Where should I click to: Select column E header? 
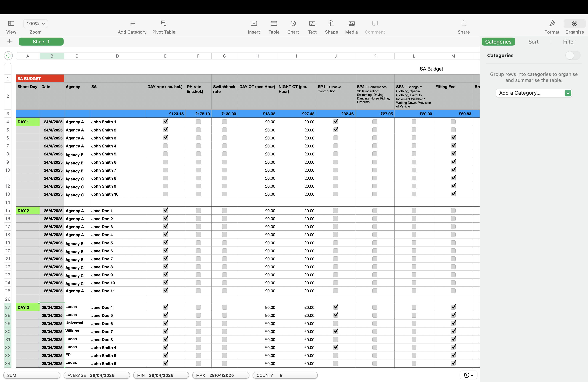pos(165,56)
